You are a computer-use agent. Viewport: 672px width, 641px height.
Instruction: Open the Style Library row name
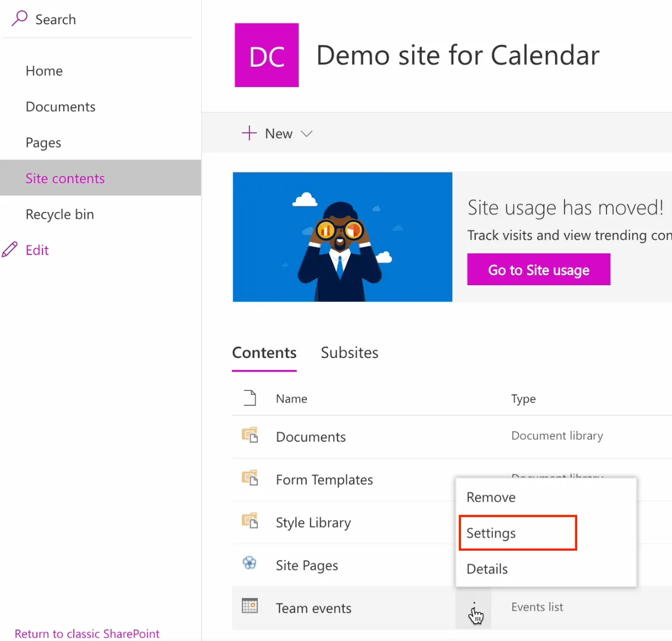point(313,523)
